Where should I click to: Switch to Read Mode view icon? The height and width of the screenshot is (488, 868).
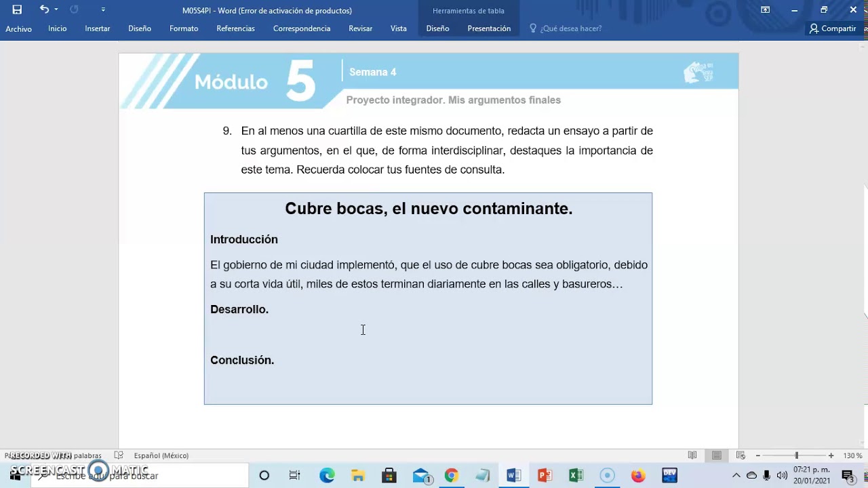pos(692,455)
